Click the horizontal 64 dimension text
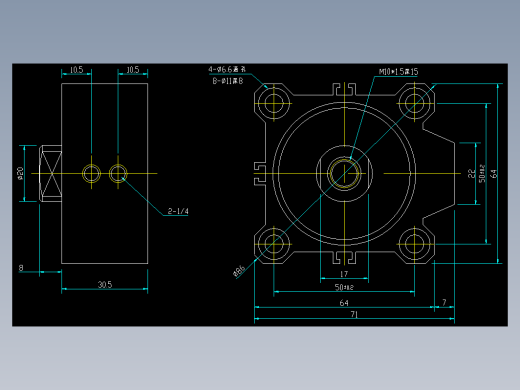520x390 pixels. coord(344,303)
